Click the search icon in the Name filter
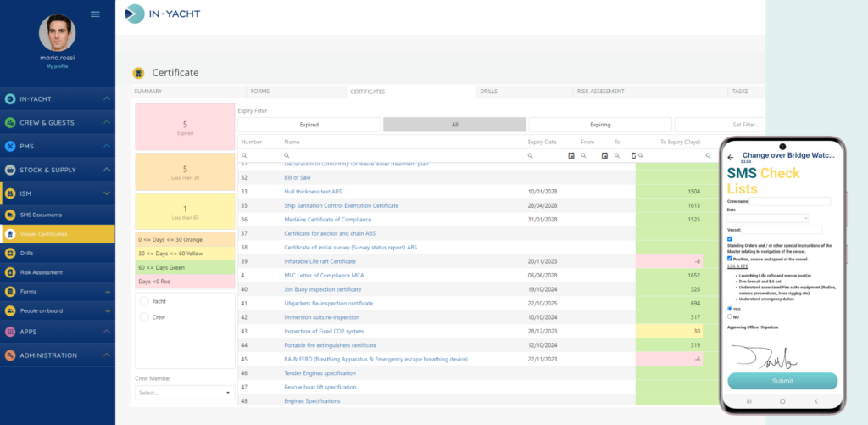The width and height of the screenshot is (868, 425). tap(287, 156)
